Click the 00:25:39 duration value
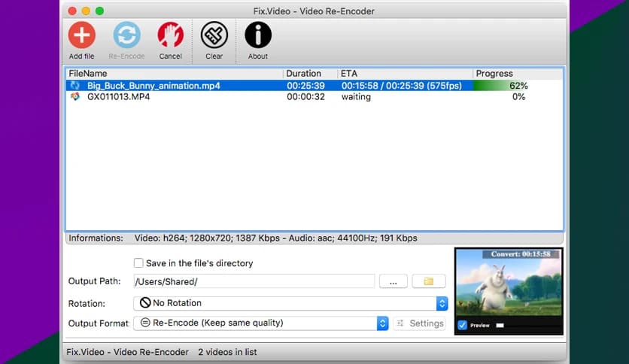The width and height of the screenshot is (629, 364). [305, 86]
